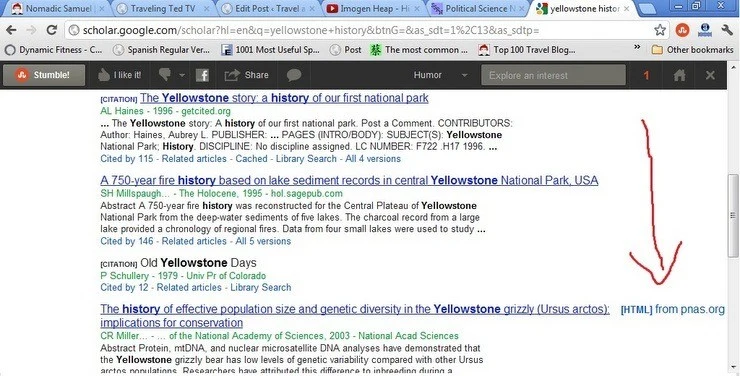
Task: Close the StumbleUpon toolbar with X
Action: pos(710,75)
